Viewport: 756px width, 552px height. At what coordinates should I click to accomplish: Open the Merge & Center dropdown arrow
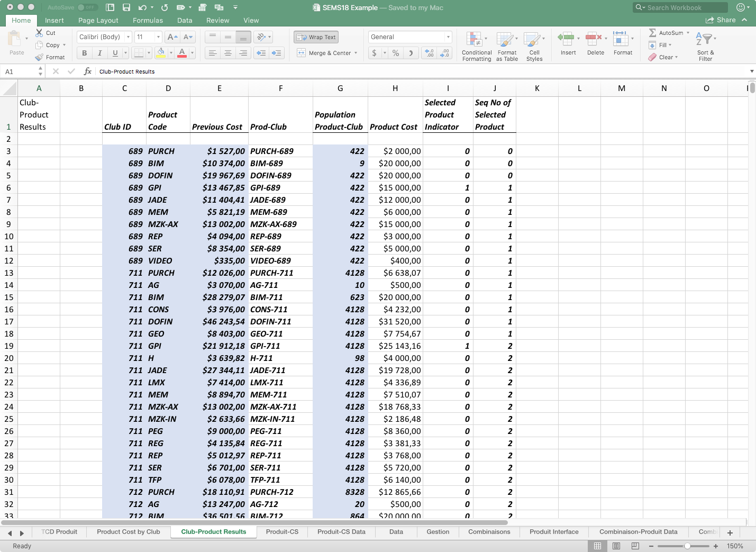(x=356, y=53)
